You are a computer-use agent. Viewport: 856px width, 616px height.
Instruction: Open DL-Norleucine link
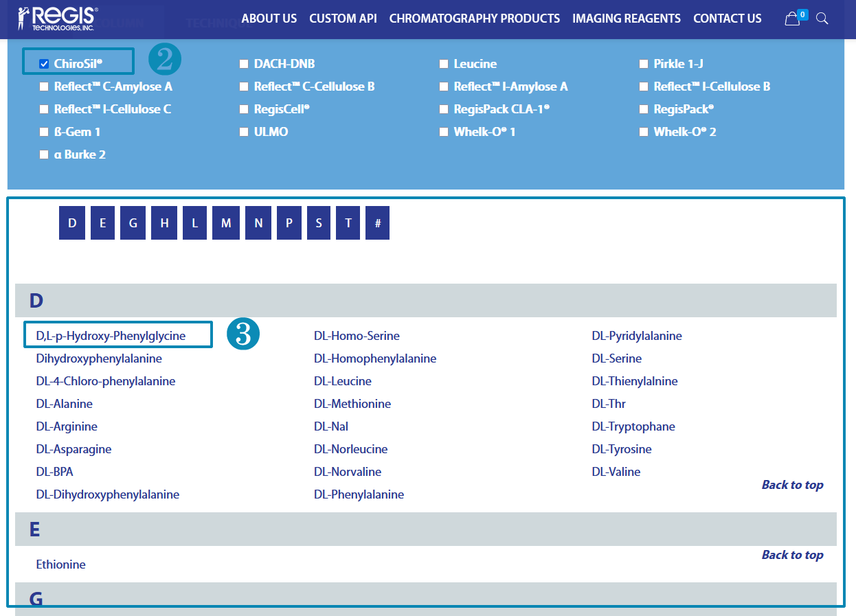pyautogui.click(x=351, y=449)
